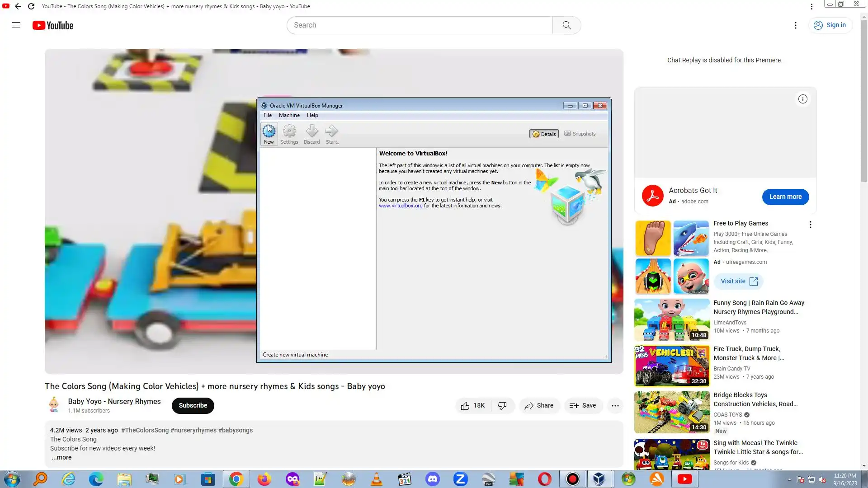
Task: Follow the www.virtualbox.org link
Action: [401, 206]
